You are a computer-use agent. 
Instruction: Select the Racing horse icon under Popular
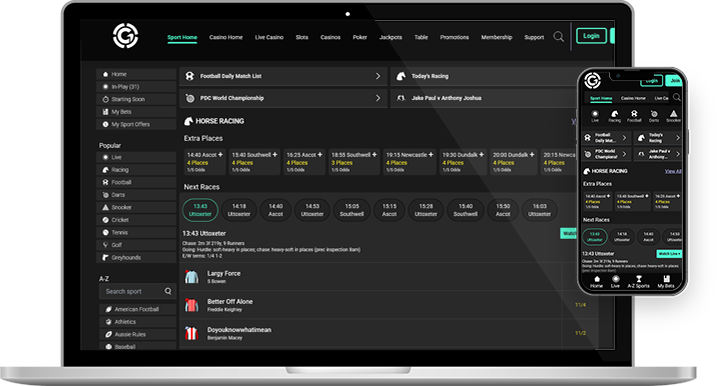pyautogui.click(x=106, y=170)
